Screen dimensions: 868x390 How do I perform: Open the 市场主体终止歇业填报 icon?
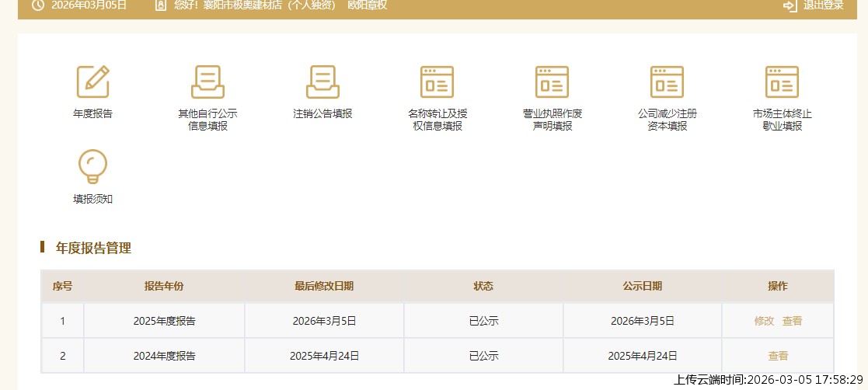(782, 82)
